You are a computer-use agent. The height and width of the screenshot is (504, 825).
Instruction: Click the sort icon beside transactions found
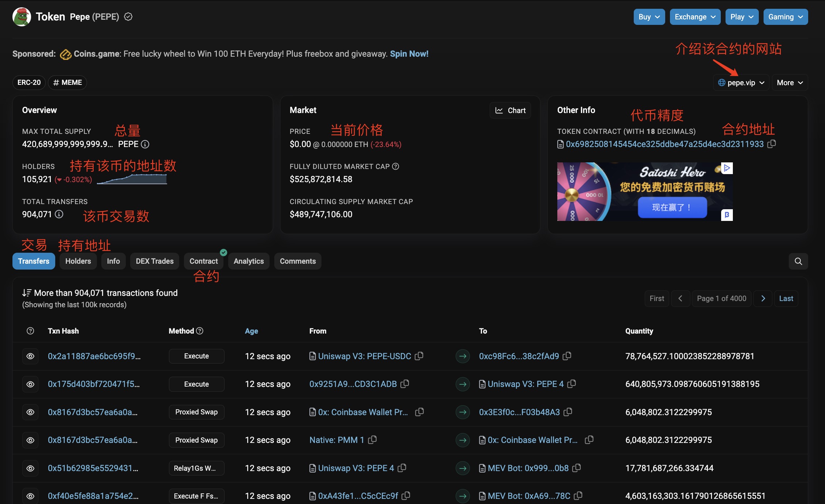(x=26, y=293)
